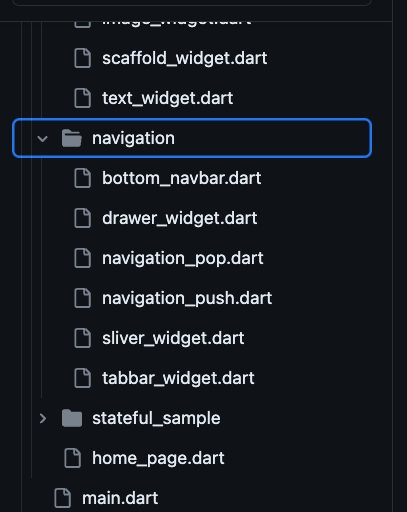The image size is (407, 512).
Task: Click file icon beside home_page.dart
Action: (72, 458)
